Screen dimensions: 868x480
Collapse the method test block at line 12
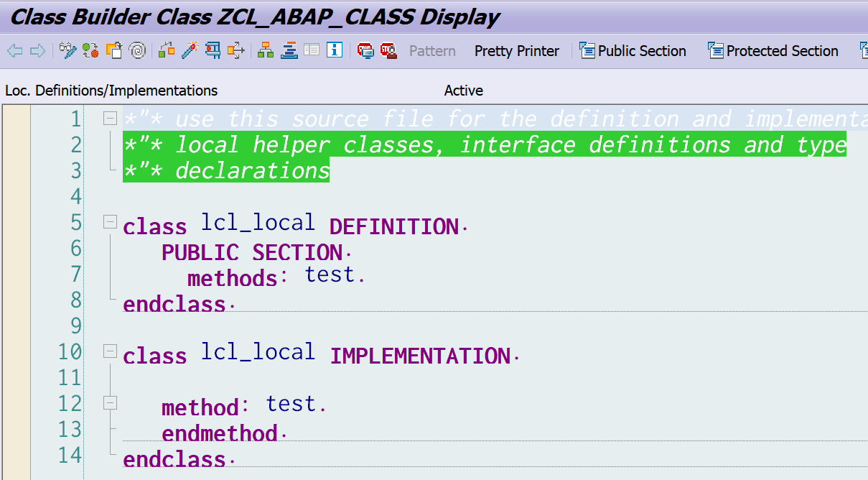click(110, 402)
